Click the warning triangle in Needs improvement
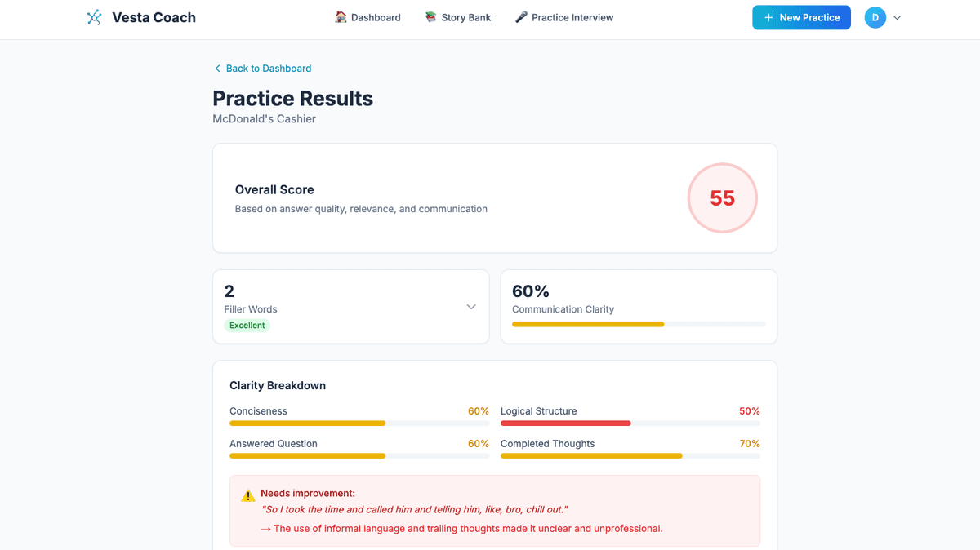 tap(247, 495)
